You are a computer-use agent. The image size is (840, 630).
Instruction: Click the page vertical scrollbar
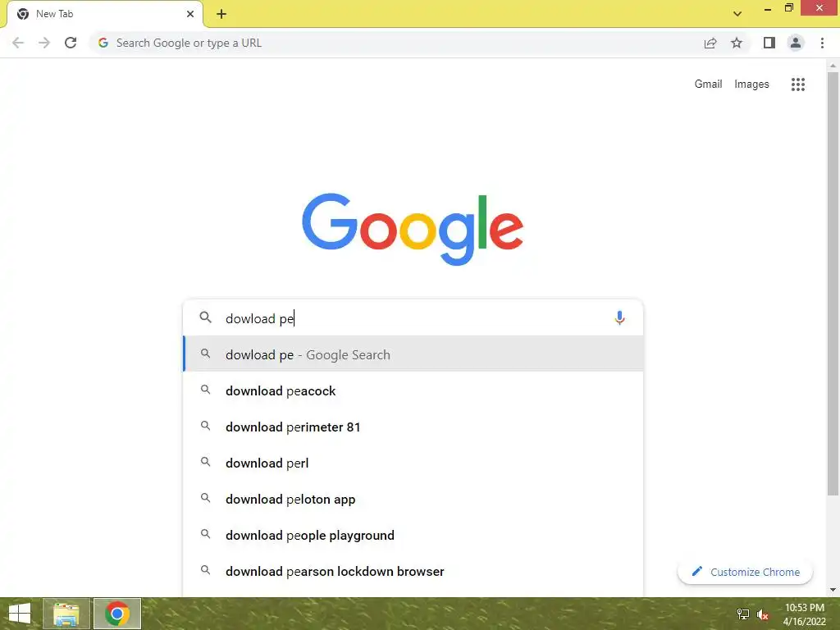[x=833, y=284]
